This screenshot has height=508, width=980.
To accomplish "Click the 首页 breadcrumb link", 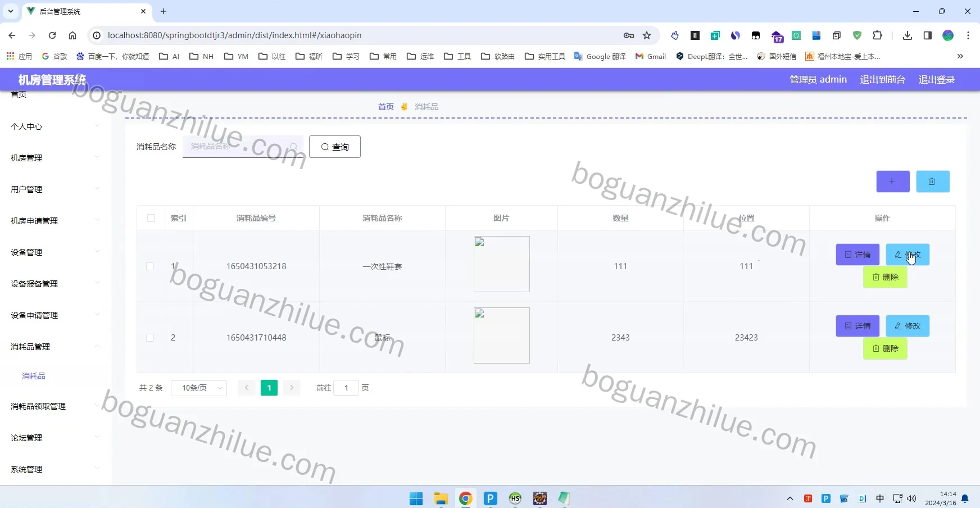I will tap(386, 107).
